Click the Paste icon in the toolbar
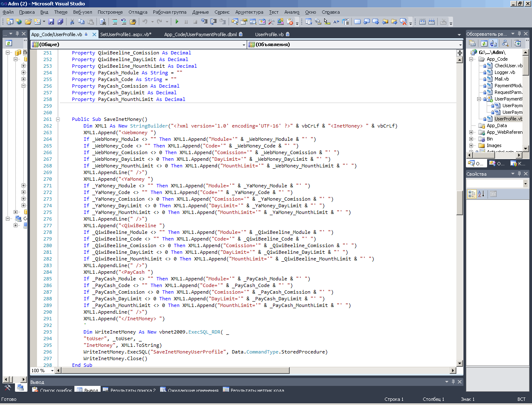532x405 pixels. pyautogui.click(x=90, y=22)
